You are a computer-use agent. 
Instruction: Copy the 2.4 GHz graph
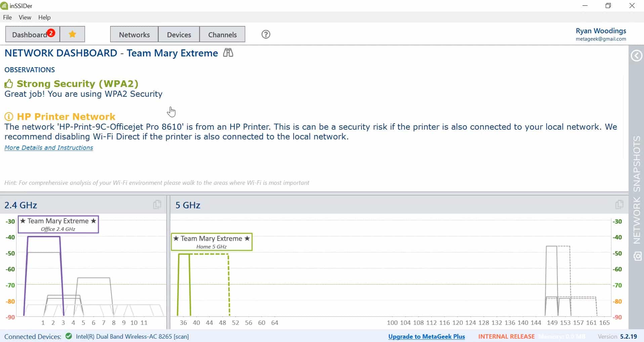coord(157,205)
